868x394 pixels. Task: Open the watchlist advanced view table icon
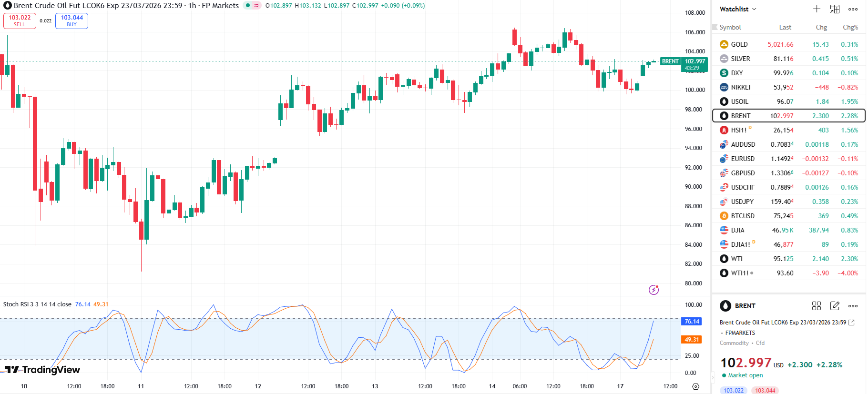coord(835,9)
